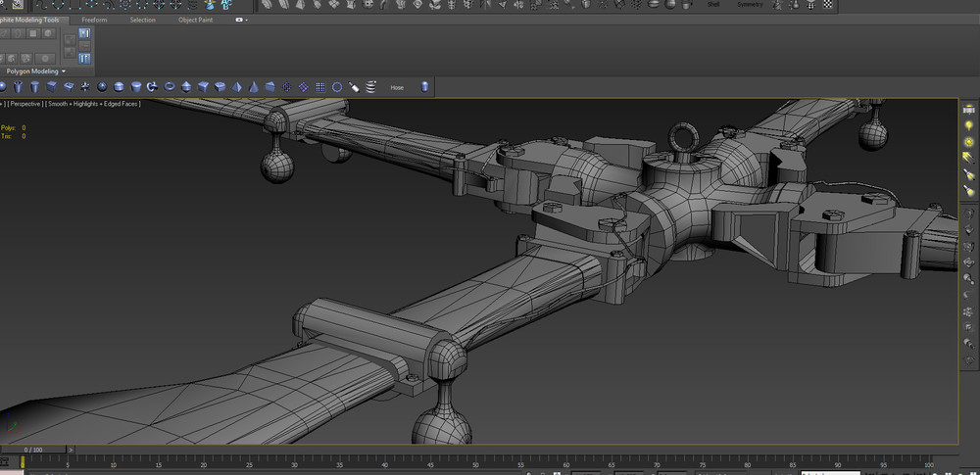Screen dimensions: 980x475
Task: Click the circular ring shape icon
Action: point(337,87)
